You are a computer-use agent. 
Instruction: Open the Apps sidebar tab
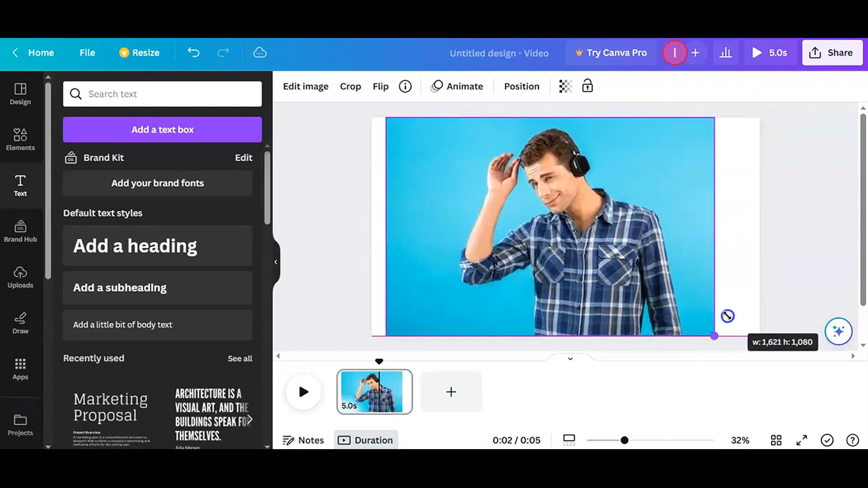pyautogui.click(x=20, y=369)
